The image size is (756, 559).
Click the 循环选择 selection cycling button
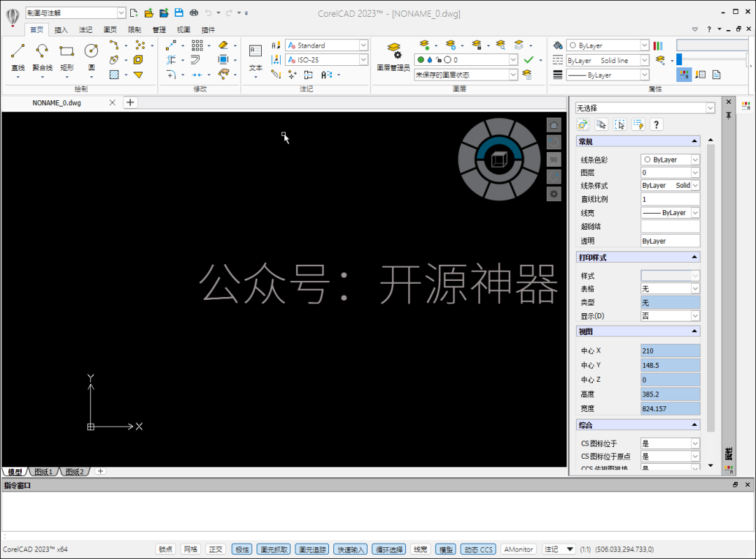389,549
